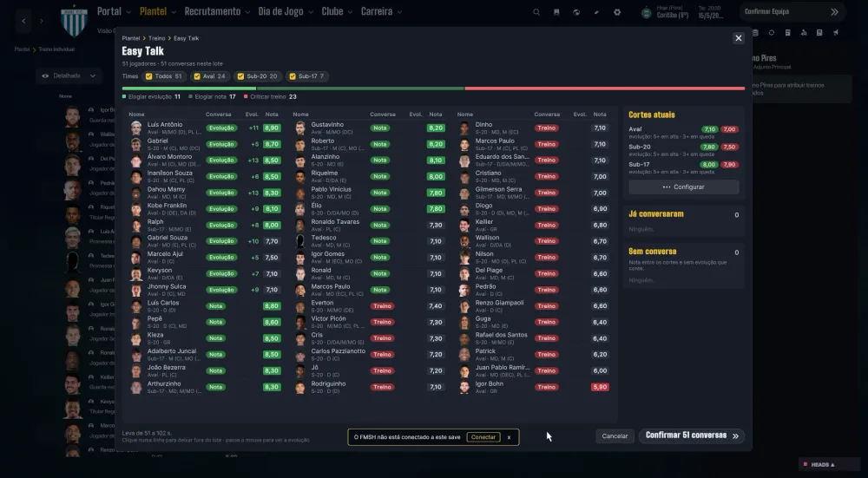Open the settings gear in top bar
Image resolution: width=868 pixels, height=478 pixels.
tap(617, 12)
